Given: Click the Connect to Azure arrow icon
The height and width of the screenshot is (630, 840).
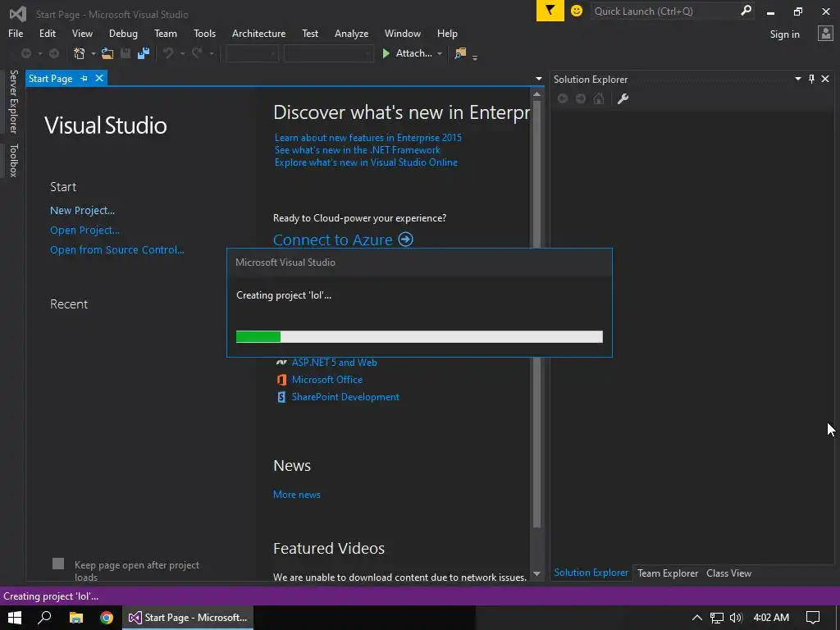Looking at the screenshot, I should (x=405, y=239).
